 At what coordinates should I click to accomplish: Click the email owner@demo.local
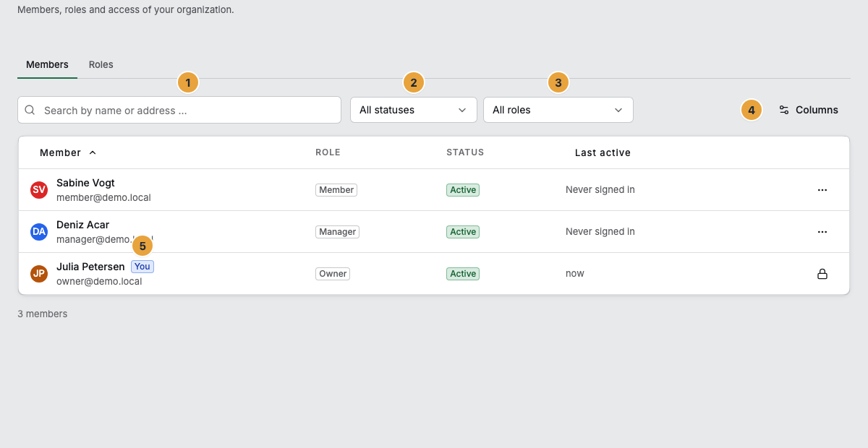click(99, 281)
